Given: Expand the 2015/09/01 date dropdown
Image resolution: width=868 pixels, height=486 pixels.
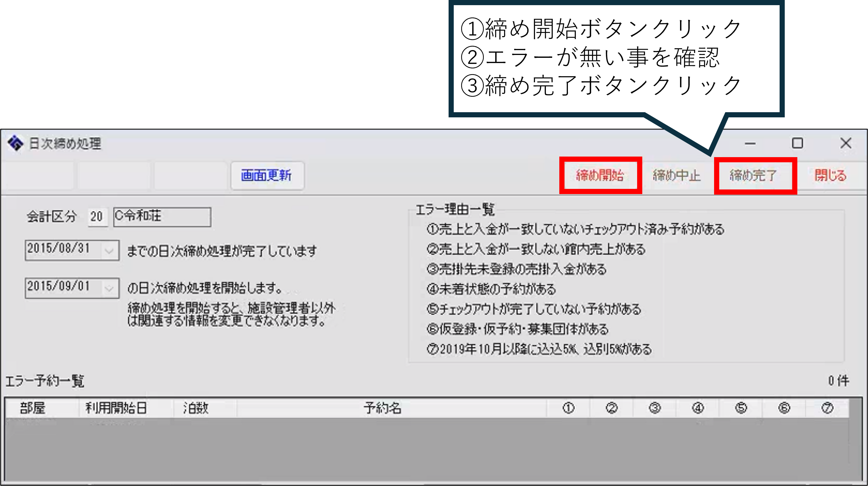Looking at the screenshot, I should [x=109, y=289].
